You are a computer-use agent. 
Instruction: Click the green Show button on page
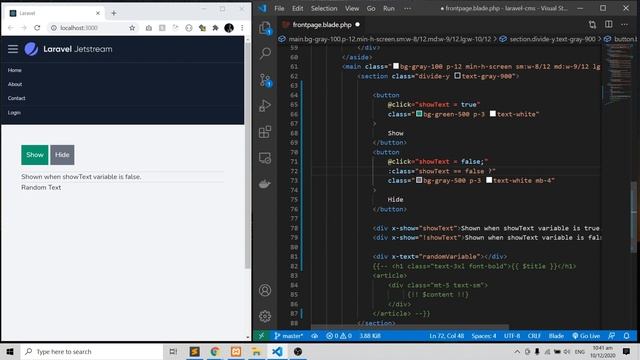(35, 155)
